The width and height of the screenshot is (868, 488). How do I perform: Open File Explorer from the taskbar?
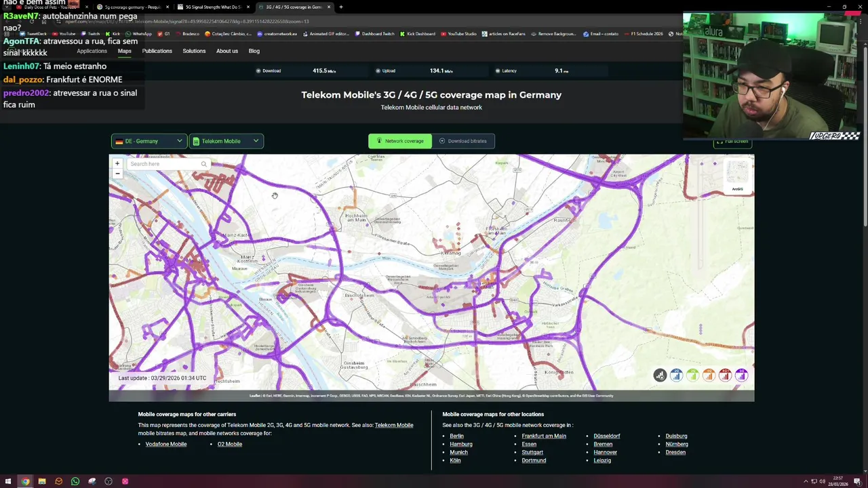(42, 481)
